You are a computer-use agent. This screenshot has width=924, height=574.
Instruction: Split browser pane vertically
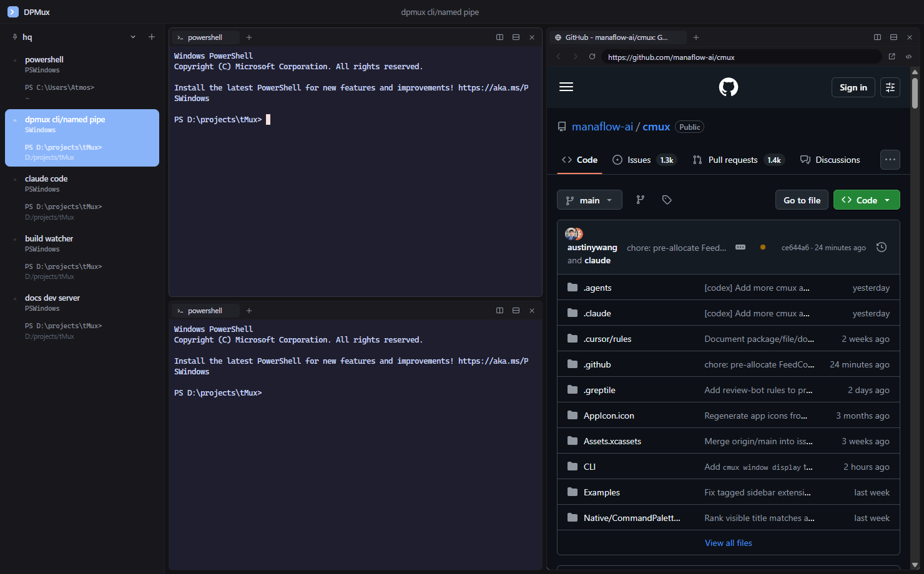point(877,37)
